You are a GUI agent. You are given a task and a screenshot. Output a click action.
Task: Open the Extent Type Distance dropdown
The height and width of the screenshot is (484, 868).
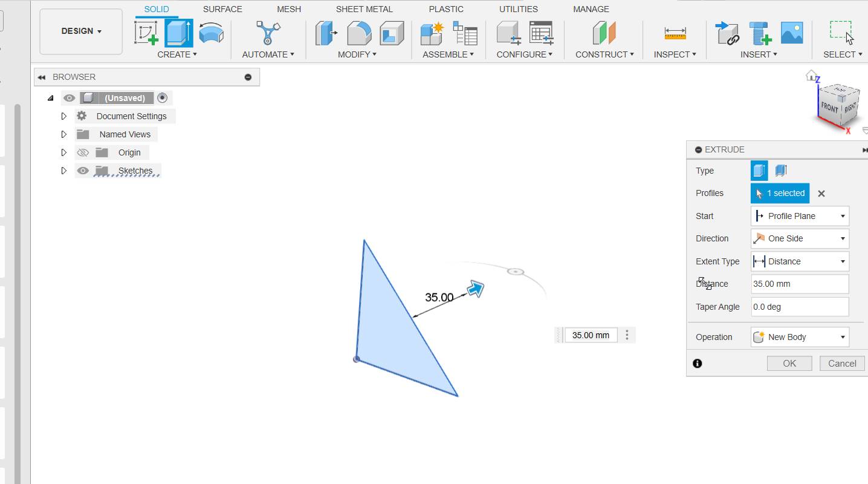tap(800, 261)
